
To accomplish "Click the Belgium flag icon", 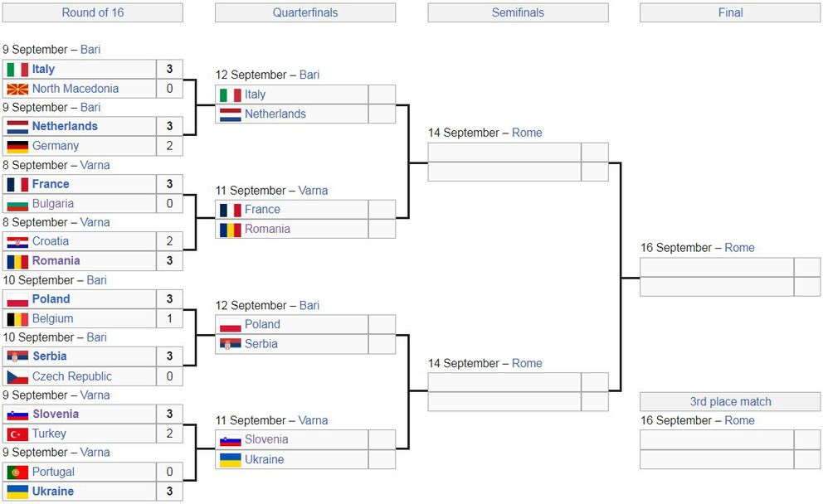I will click(17, 319).
